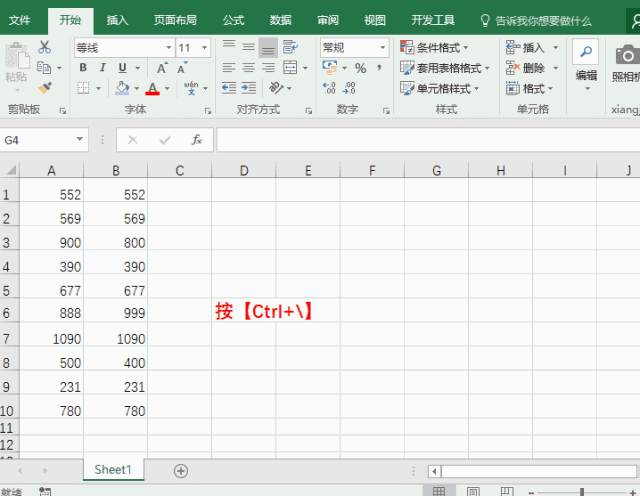Viewport: 640px width, 496px height.
Task: Click 格式 cells button
Action: pos(530,88)
